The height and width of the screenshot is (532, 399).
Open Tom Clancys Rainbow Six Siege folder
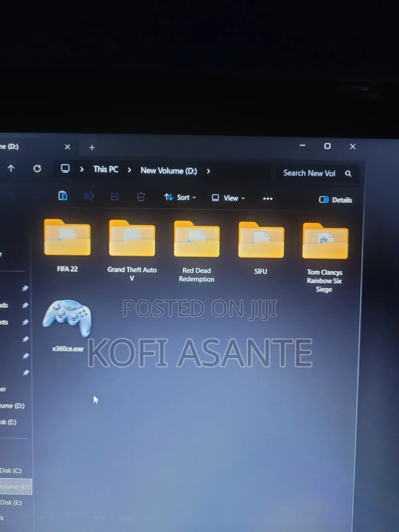[x=325, y=258]
